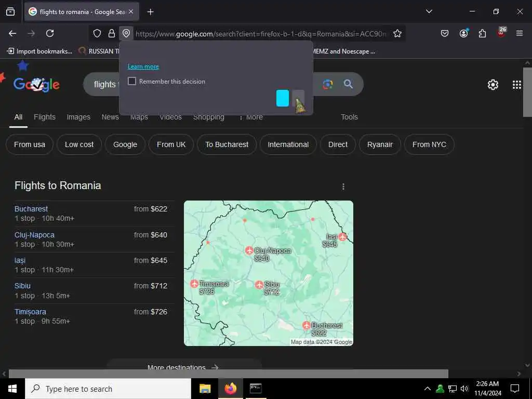Go back with the back arrow
The width and height of the screenshot is (532, 399).
point(12,33)
